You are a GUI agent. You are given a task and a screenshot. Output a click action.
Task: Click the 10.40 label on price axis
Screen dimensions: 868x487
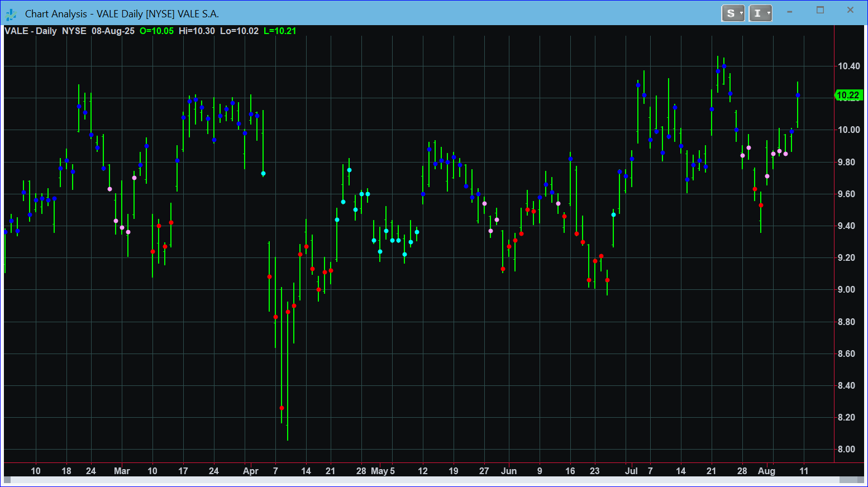coord(848,66)
